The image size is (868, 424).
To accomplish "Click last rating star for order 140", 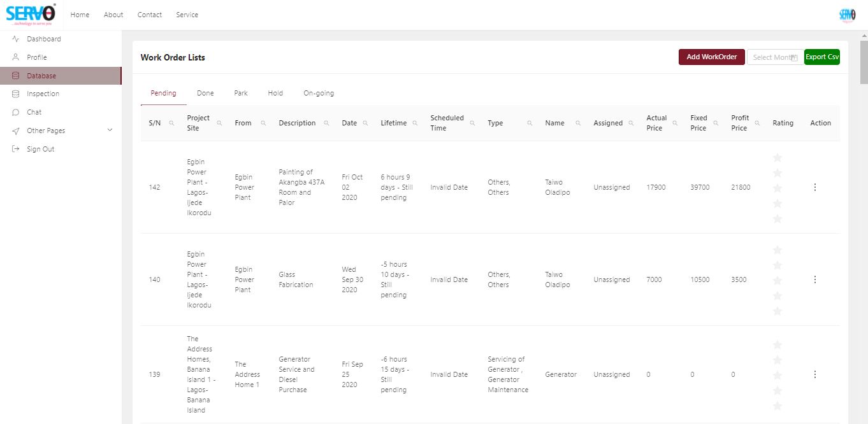I will point(777,311).
